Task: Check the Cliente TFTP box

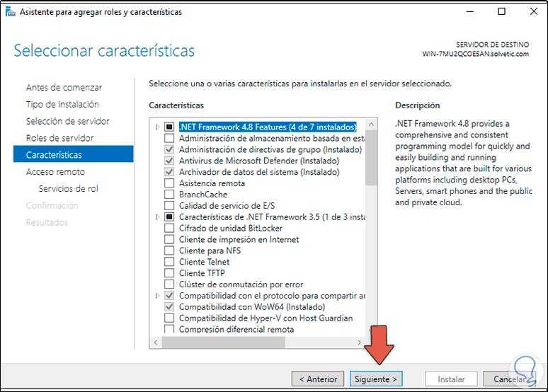Action: pyautogui.click(x=169, y=273)
